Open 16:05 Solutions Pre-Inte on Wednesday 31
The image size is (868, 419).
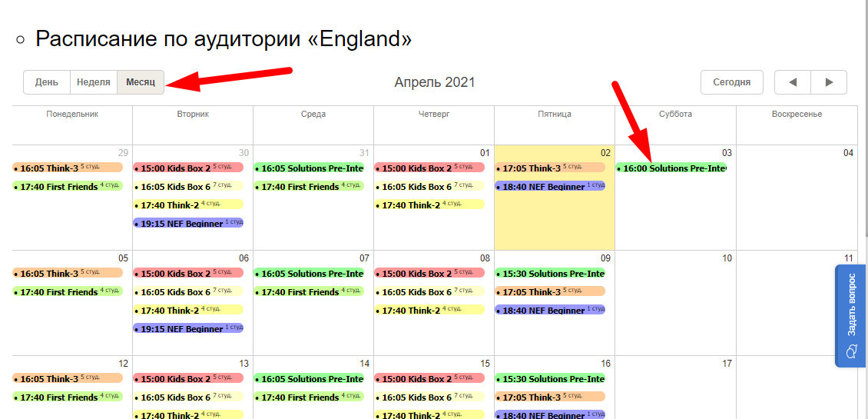[x=309, y=168]
